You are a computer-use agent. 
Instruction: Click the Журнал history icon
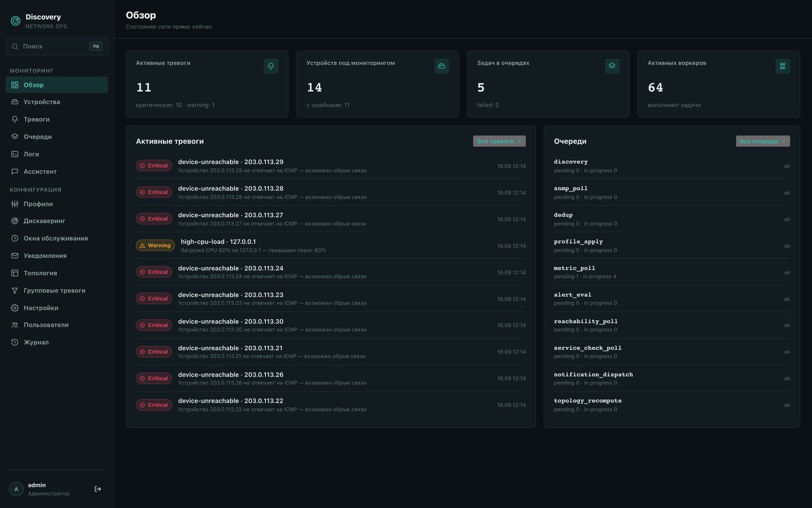15,342
